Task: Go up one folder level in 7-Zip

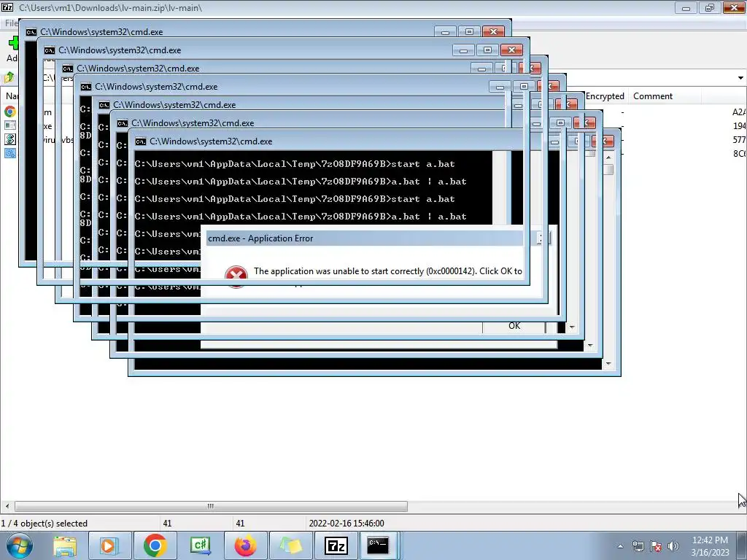Action: (9, 77)
